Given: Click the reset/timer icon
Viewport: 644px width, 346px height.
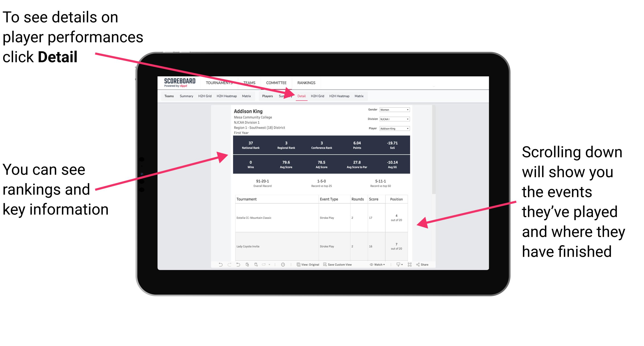Looking at the screenshot, I should pyautogui.click(x=283, y=266).
